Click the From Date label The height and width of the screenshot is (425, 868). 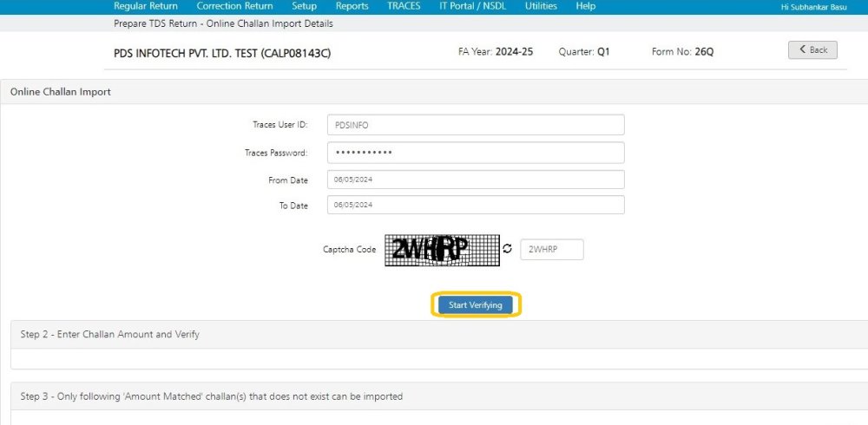(288, 180)
